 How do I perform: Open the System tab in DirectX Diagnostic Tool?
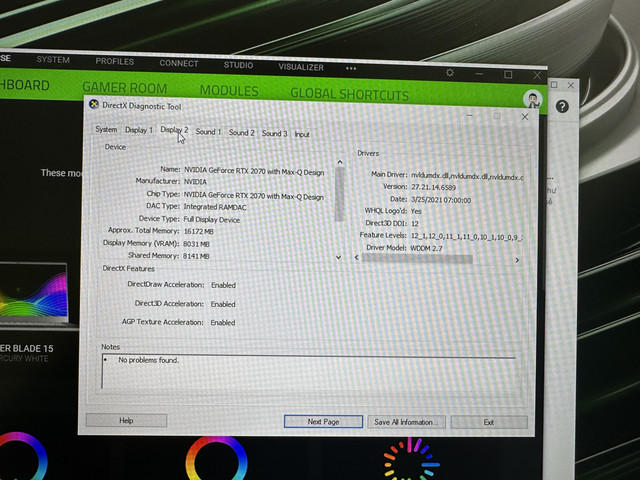point(106,129)
